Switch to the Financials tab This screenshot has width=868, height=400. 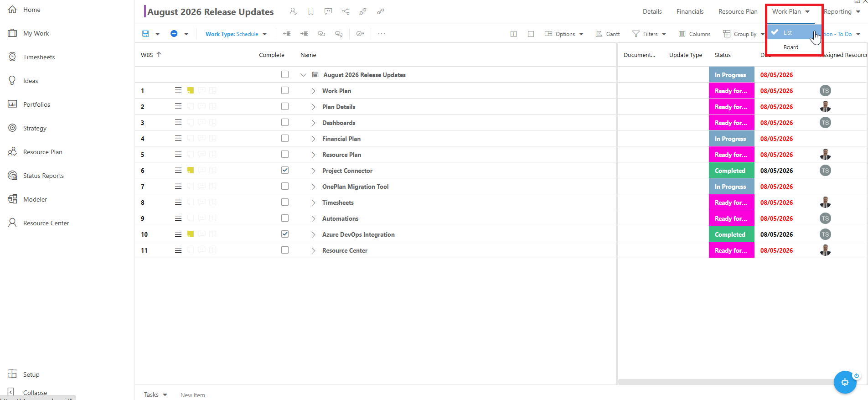[690, 11]
